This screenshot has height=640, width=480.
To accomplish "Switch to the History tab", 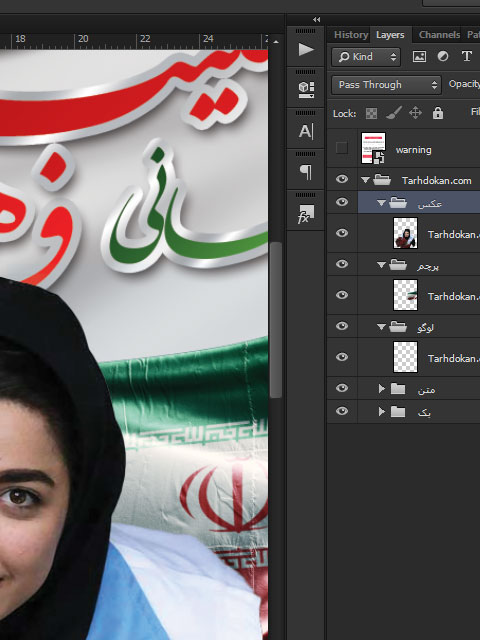I will [x=351, y=35].
